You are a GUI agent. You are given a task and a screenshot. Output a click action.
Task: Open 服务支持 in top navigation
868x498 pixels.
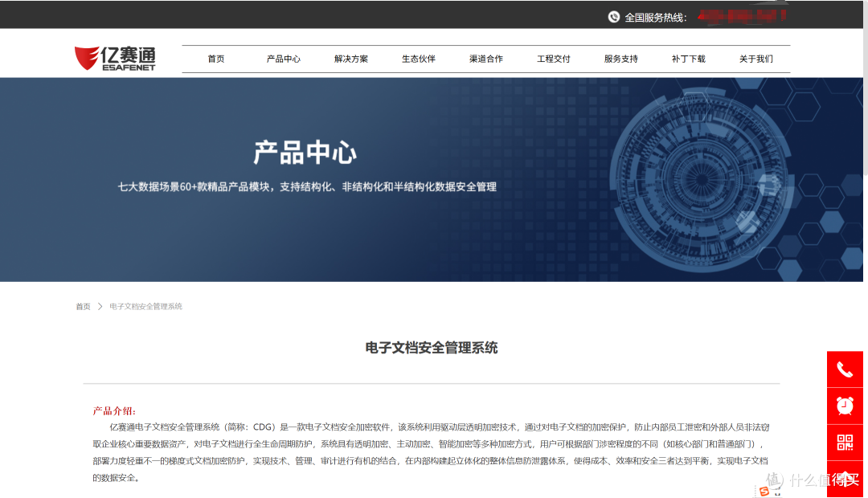tap(621, 59)
